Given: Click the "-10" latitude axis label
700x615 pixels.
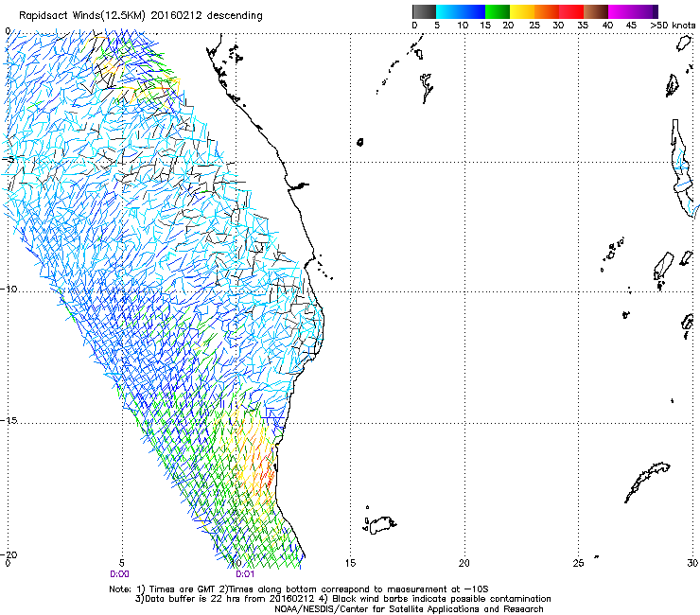Looking at the screenshot, I should tap(9, 289).
